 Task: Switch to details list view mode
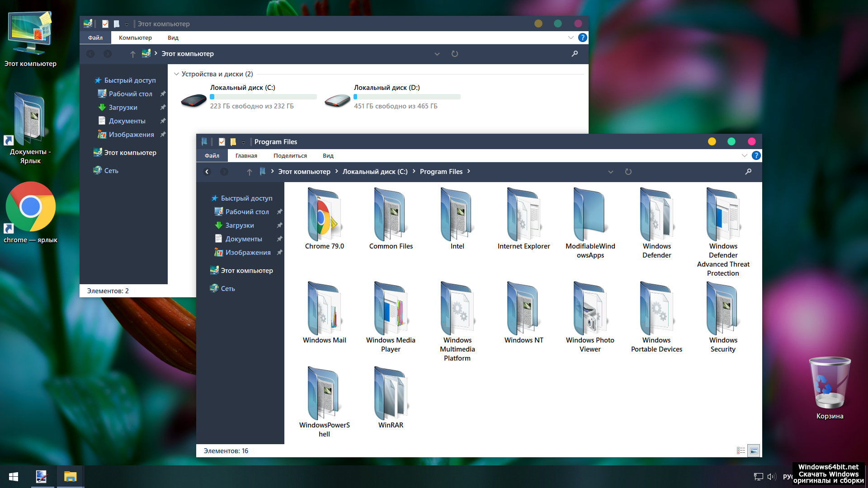tap(741, 450)
